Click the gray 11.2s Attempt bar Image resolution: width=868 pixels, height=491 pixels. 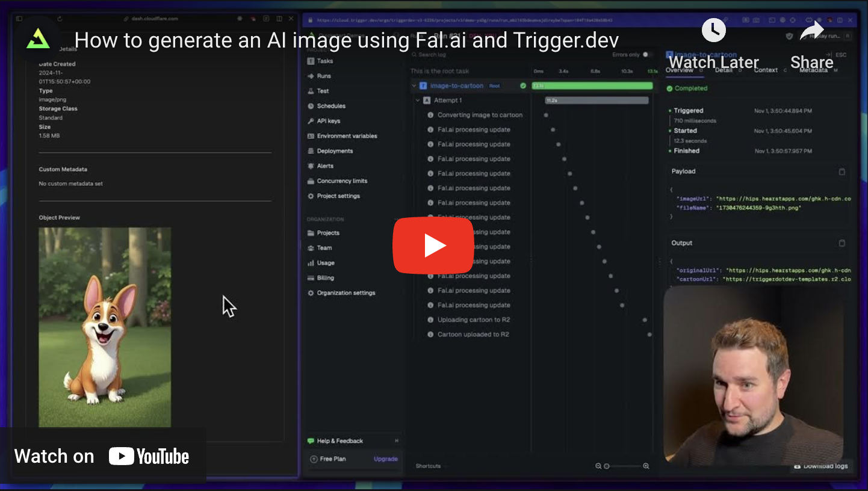tap(597, 100)
